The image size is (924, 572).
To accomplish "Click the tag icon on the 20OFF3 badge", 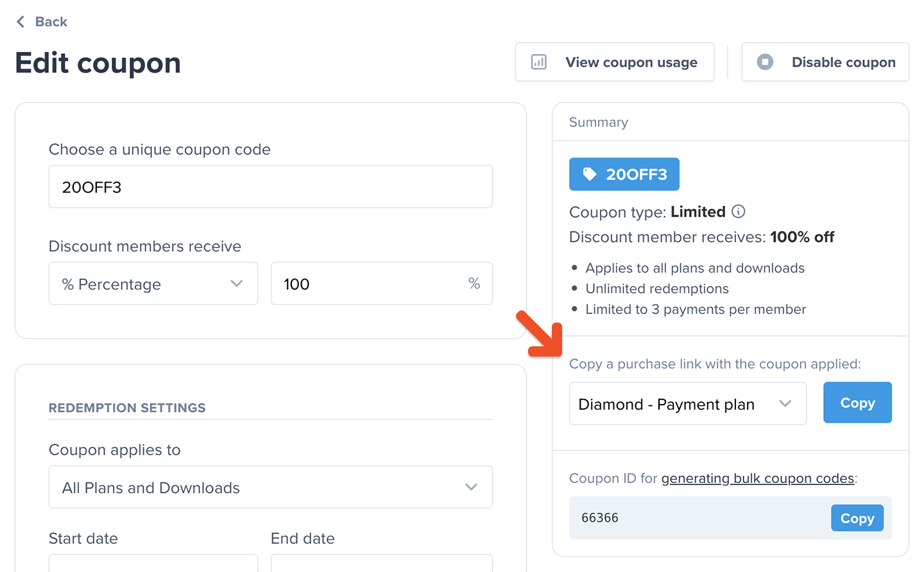I will point(590,174).
